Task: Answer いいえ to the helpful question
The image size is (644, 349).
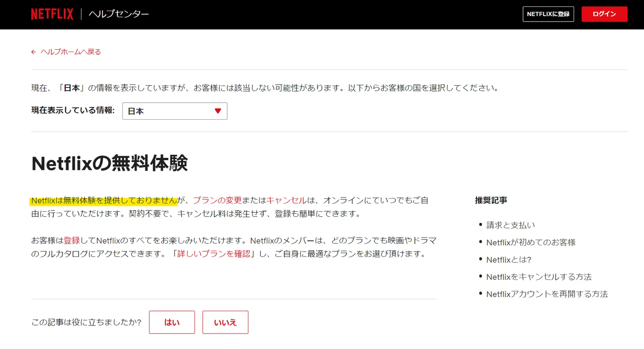Action: [225, 322]
